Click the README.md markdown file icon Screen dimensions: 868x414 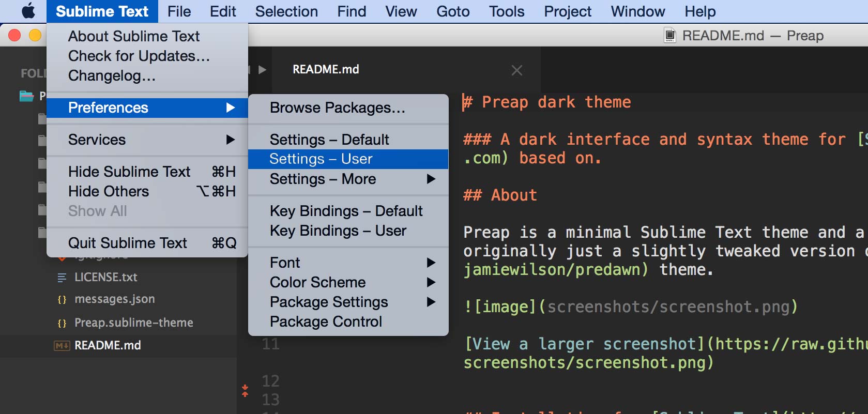62,346
